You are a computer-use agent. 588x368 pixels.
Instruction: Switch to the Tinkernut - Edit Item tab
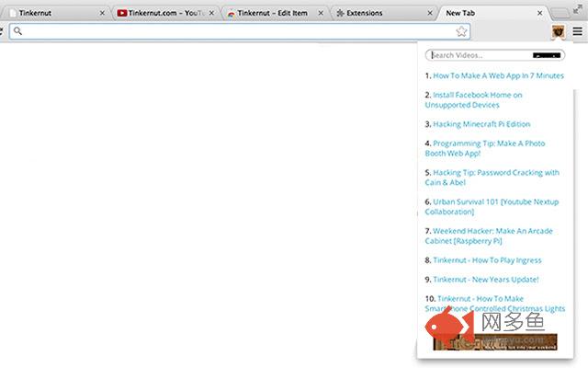[x=275, y=13]
